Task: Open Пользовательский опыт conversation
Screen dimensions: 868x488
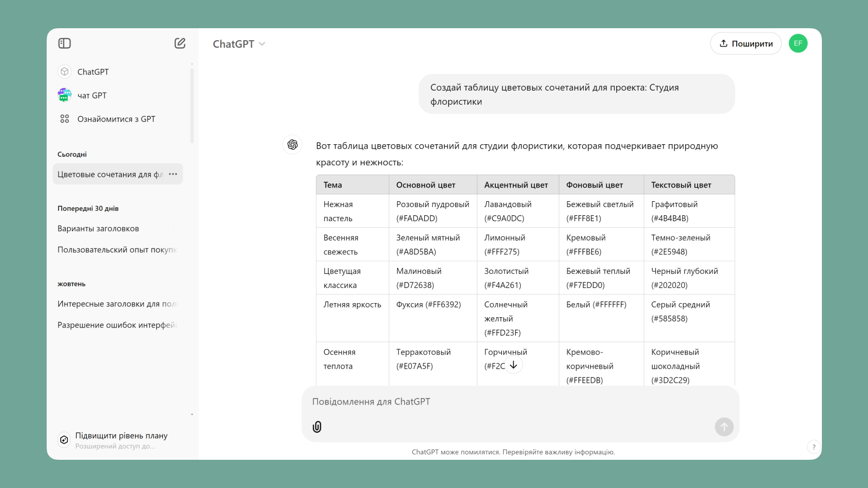Action: [x=117, y=250]
